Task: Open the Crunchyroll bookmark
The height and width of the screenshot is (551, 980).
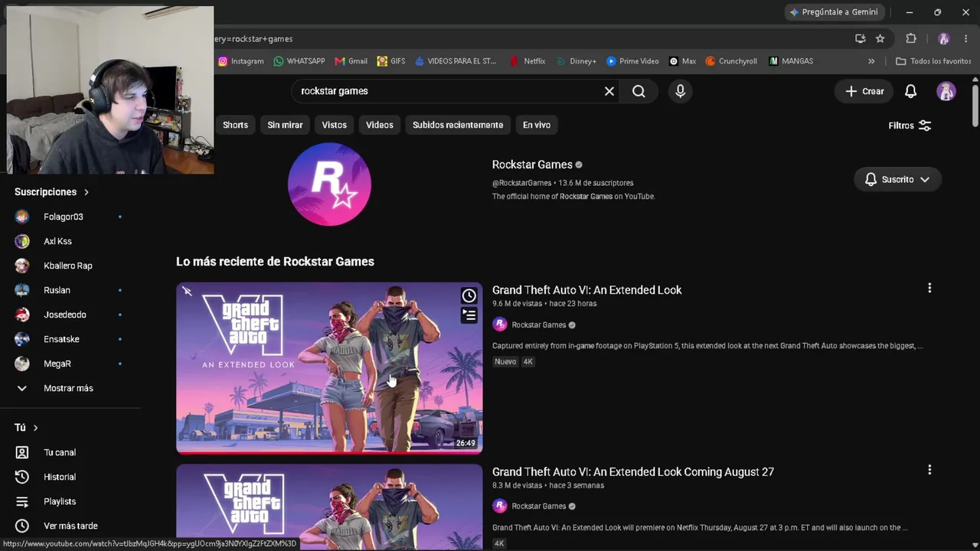Action: point(731,61)
